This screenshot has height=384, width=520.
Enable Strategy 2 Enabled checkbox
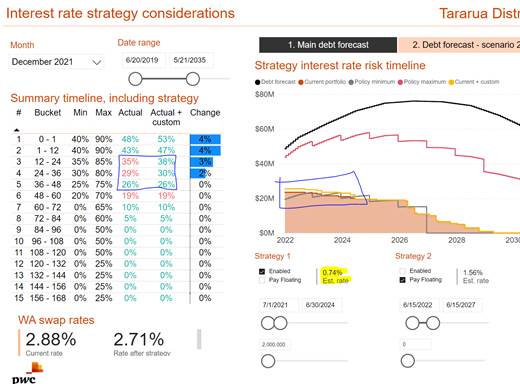pos(403,271)
